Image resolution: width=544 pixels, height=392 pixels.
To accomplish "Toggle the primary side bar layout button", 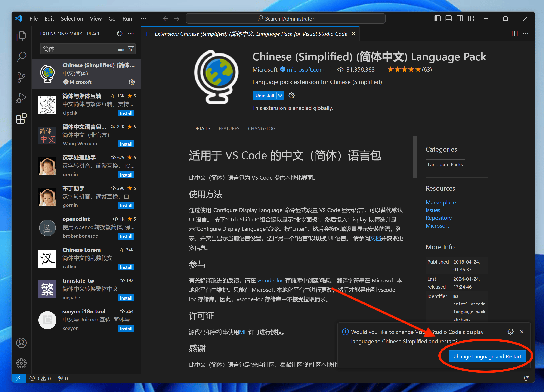I will pyautogui.click(x=437, y=18).
